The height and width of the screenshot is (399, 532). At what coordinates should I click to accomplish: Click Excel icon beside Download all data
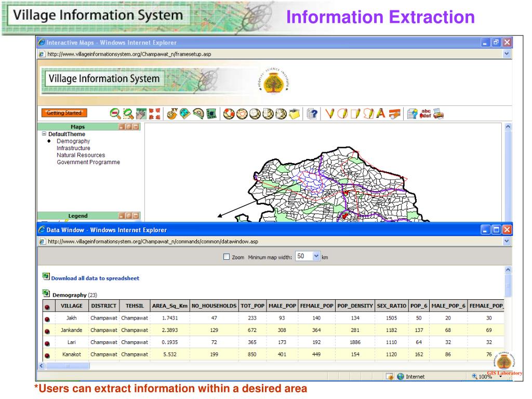coord(46,276)
